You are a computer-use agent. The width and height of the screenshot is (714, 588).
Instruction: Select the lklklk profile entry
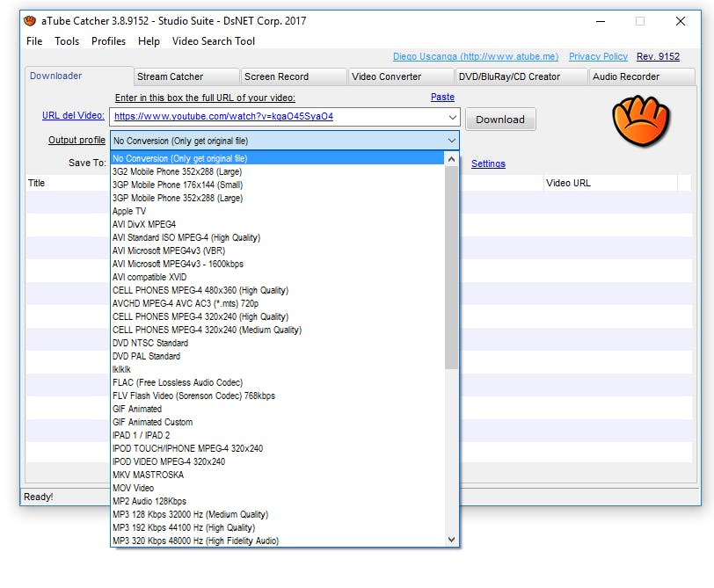(277, 369)
